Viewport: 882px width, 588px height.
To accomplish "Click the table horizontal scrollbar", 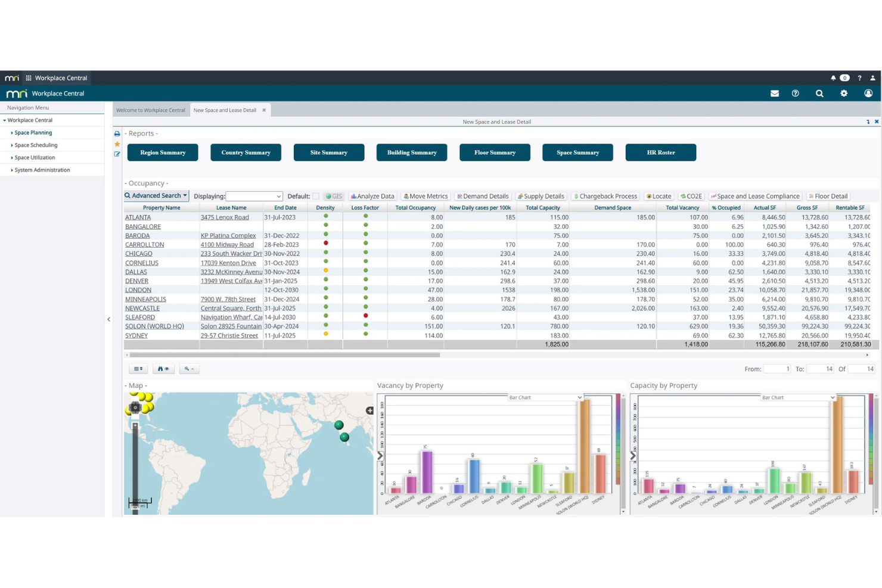I will point(283,354).
